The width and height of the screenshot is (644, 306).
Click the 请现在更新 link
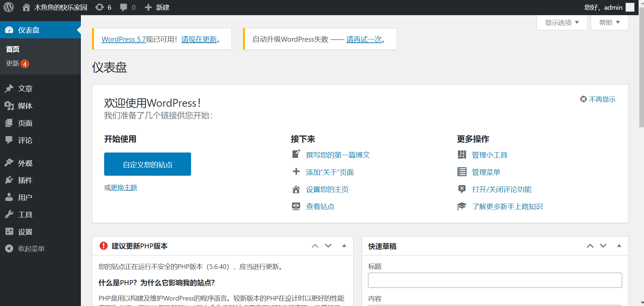click(x=199, y=39)
